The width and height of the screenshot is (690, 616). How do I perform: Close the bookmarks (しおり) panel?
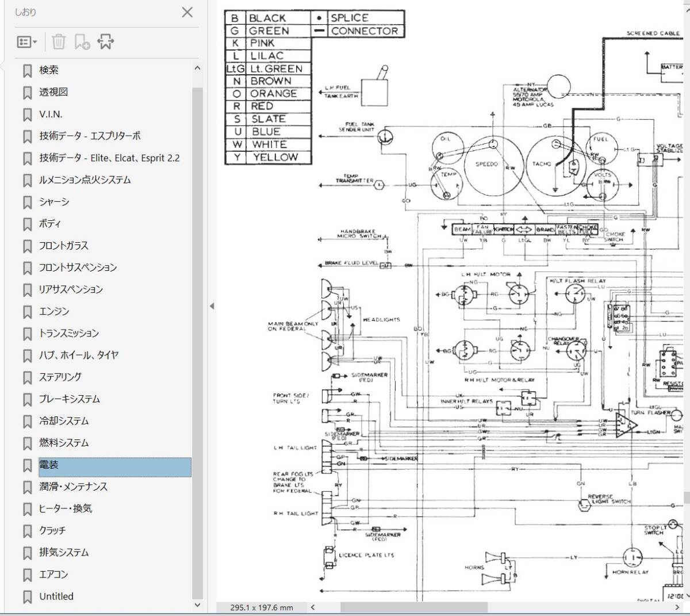(187, 12)
